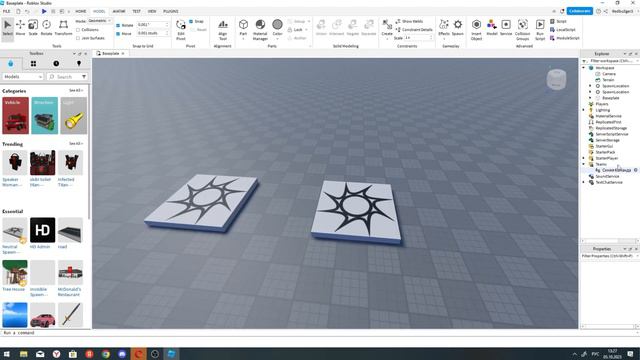Collapse the Workspace tree node
The height and width of the screenshot is (360, 640).
(584, 68)
